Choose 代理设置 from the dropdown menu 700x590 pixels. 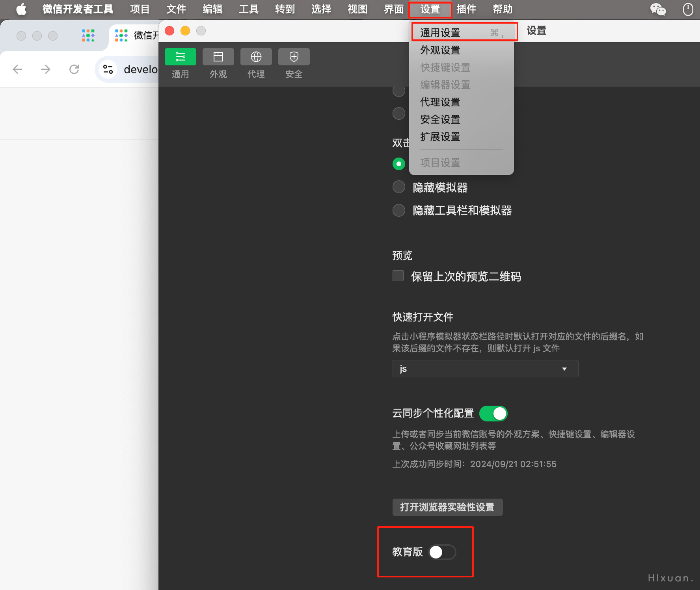[x=462, y=102]
